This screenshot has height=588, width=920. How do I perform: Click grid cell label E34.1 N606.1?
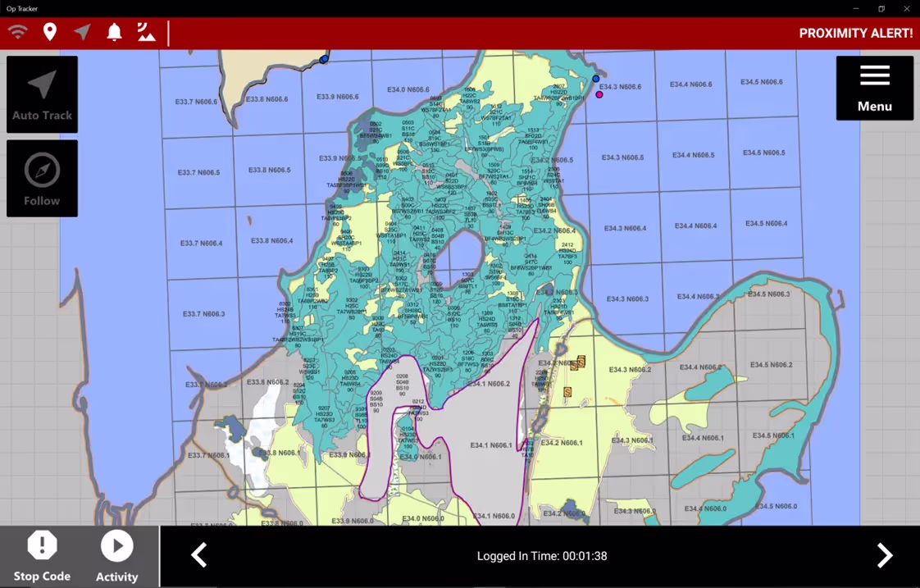tap(491, 445)
